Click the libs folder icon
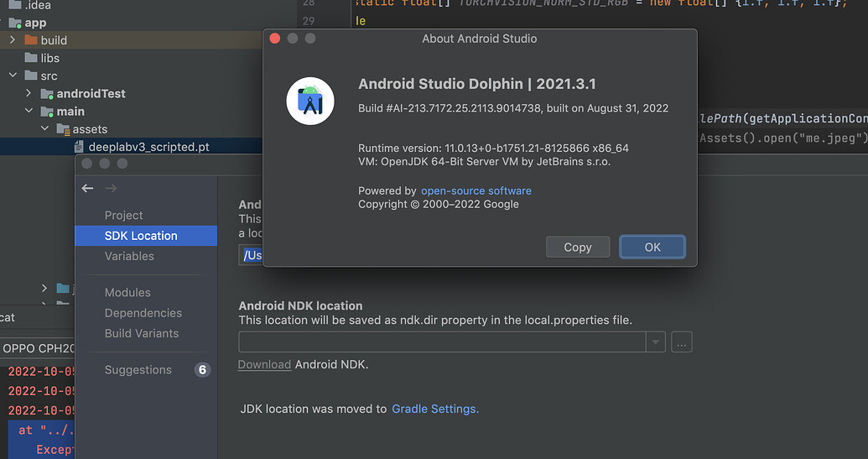This screenshot has width=868, height=459. pos(31,58)
